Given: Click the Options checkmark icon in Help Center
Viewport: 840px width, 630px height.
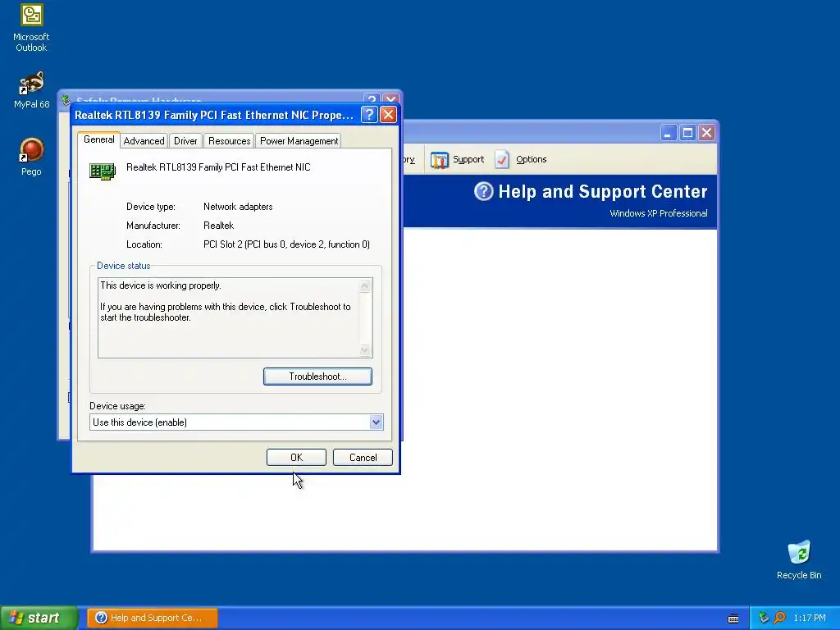Looking at the screenshot, I should (502, 160).
